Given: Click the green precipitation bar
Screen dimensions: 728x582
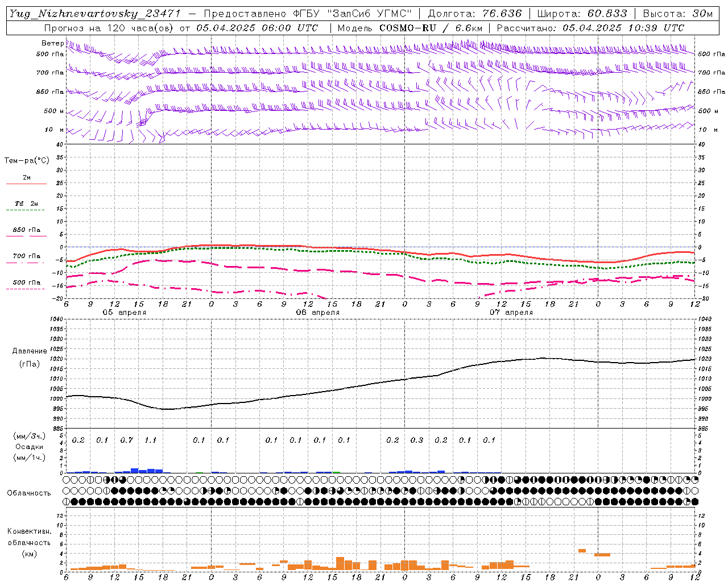Looking at the screenshot, I should [336, 472].
